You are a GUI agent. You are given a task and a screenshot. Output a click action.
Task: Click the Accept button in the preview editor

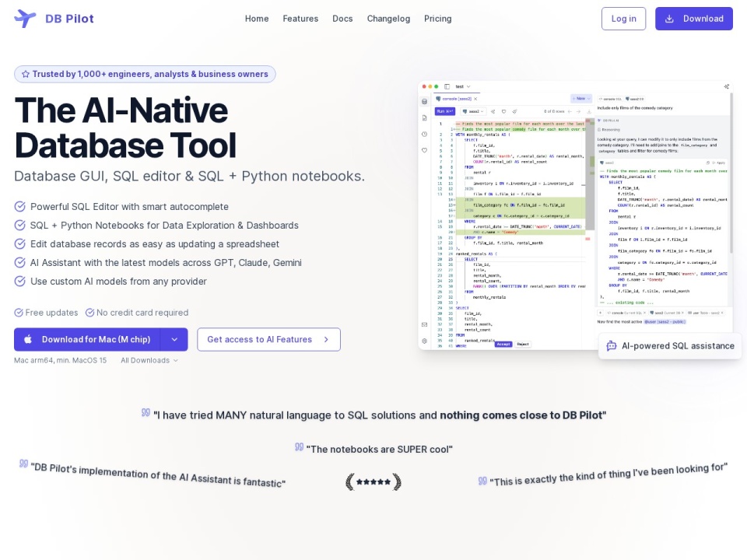tap(503, 344)
